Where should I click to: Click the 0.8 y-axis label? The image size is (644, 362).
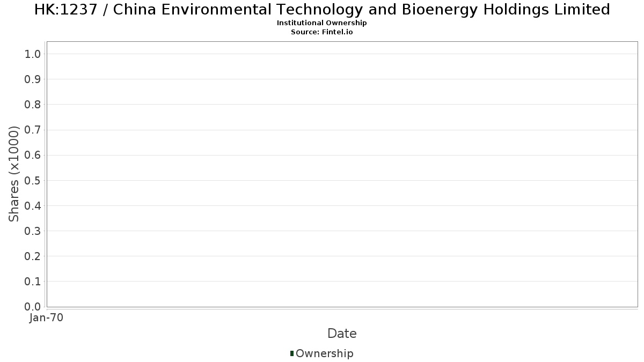pos(33,105)
